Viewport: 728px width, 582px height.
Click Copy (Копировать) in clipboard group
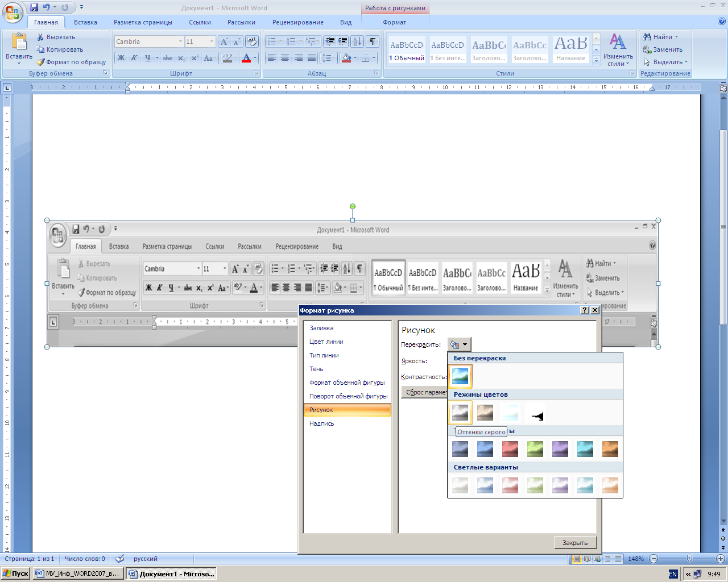tap(60, 49)
